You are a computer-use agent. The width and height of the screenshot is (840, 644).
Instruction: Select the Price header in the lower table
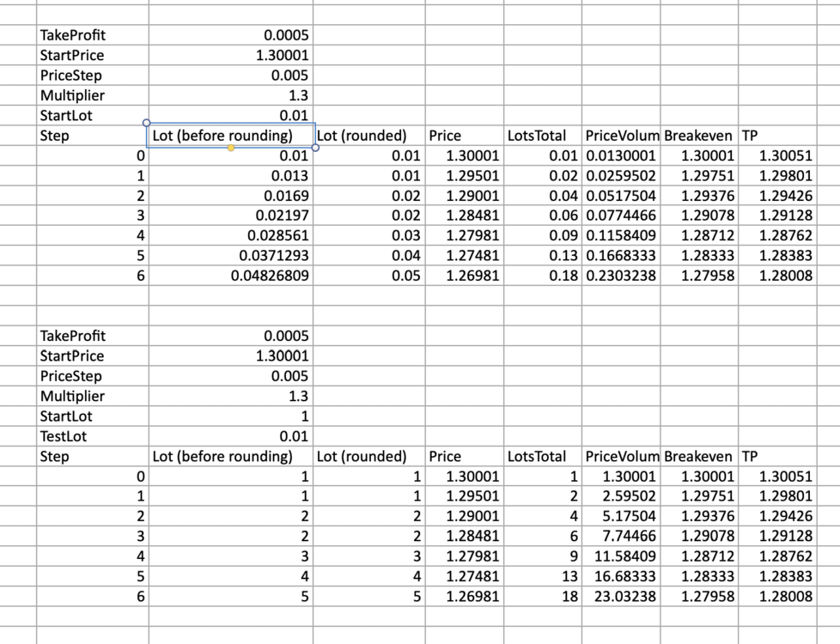coord(465,456)
